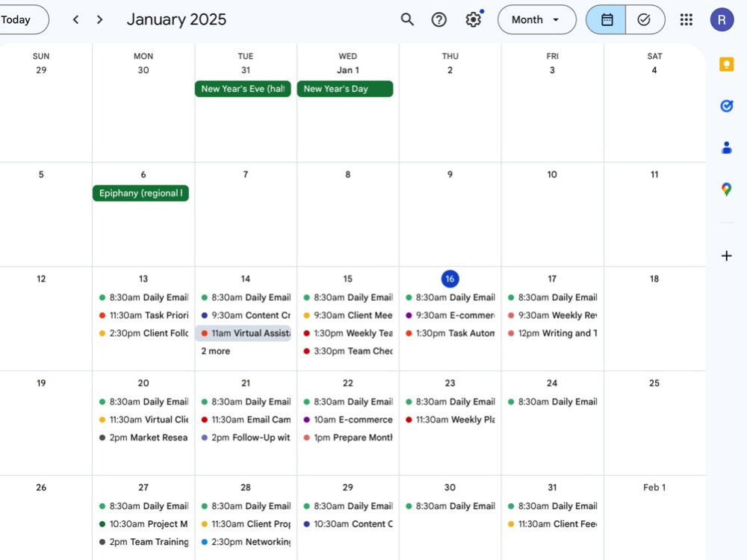Image resolution: width=747 pixels, height=560 pixels.
Task: Open the day view for Jan 1
Action: 348,70
